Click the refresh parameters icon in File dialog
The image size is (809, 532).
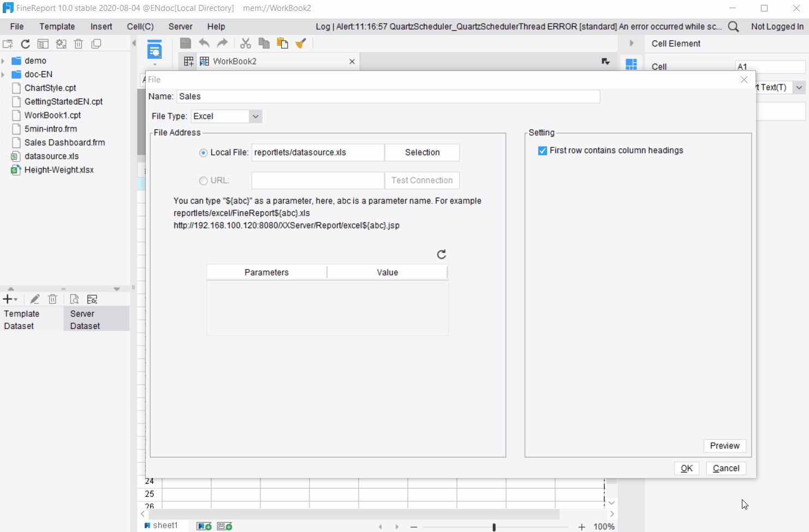(x=442, y=254)
